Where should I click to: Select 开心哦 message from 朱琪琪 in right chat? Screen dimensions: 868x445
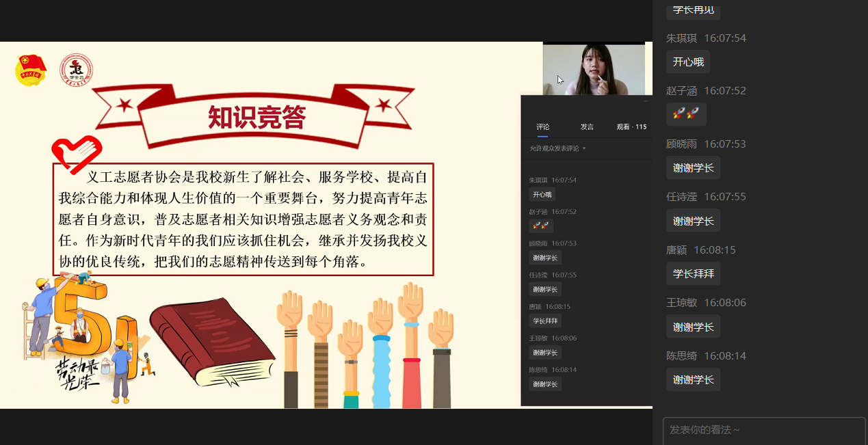pos(688,62)
